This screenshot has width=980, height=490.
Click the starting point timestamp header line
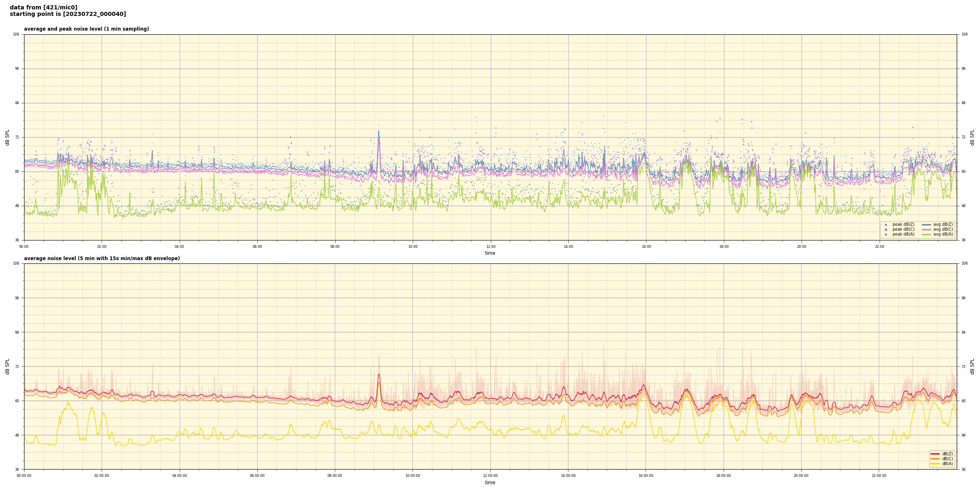(68, 14)
